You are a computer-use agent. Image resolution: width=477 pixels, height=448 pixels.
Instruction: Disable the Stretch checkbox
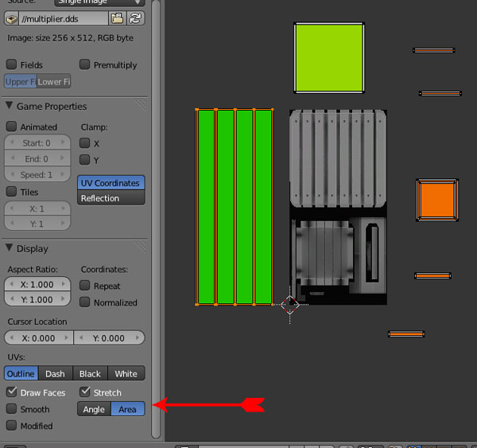click(86, 392)
